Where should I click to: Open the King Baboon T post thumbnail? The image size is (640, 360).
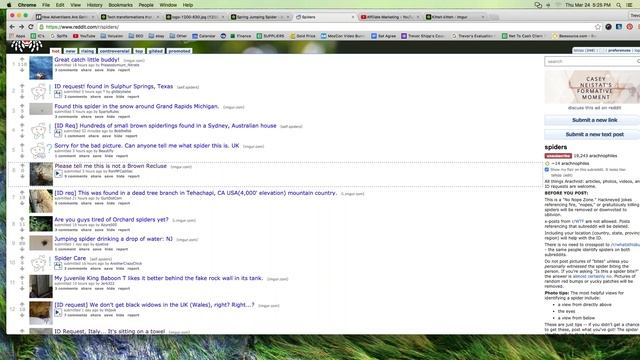tap(41, 286)
